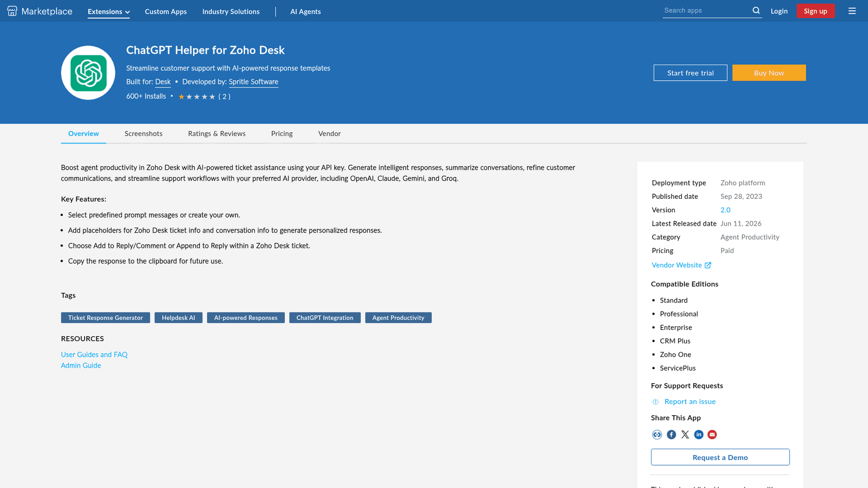868x488 pixels.
Task: Click the search magnifier icon
Action: coord(756,10)
